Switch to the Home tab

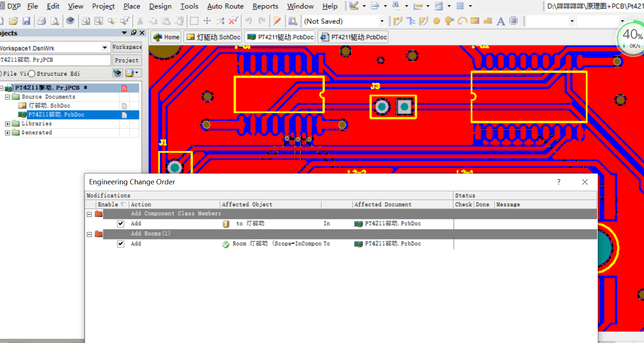coord(166,37)
